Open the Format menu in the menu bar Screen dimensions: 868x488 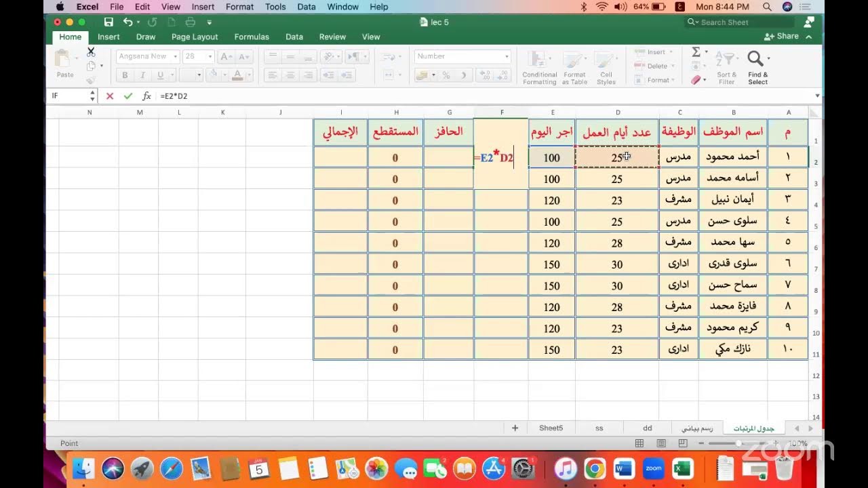[x=239, y=7]
